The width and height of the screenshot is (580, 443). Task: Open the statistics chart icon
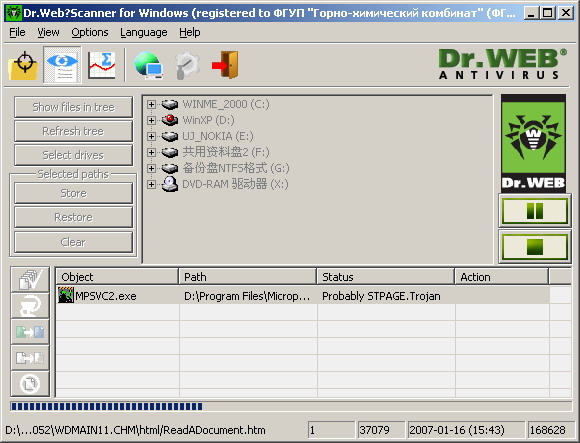102,65
